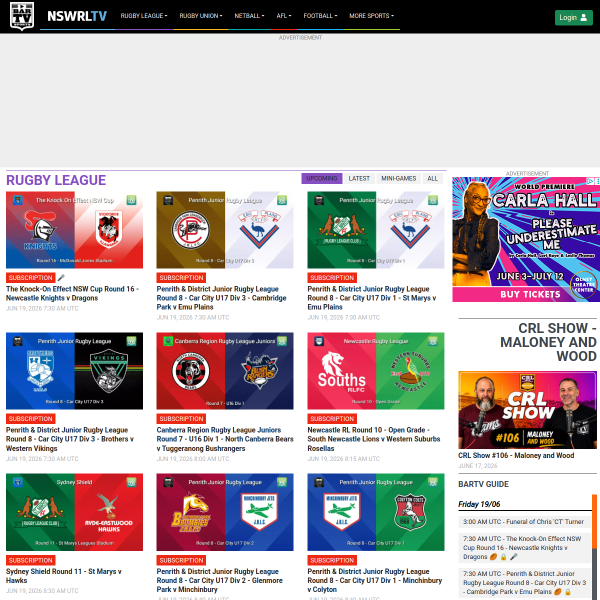Click the microphone icon under Knights v Dragons card

[x=61, y=278]
